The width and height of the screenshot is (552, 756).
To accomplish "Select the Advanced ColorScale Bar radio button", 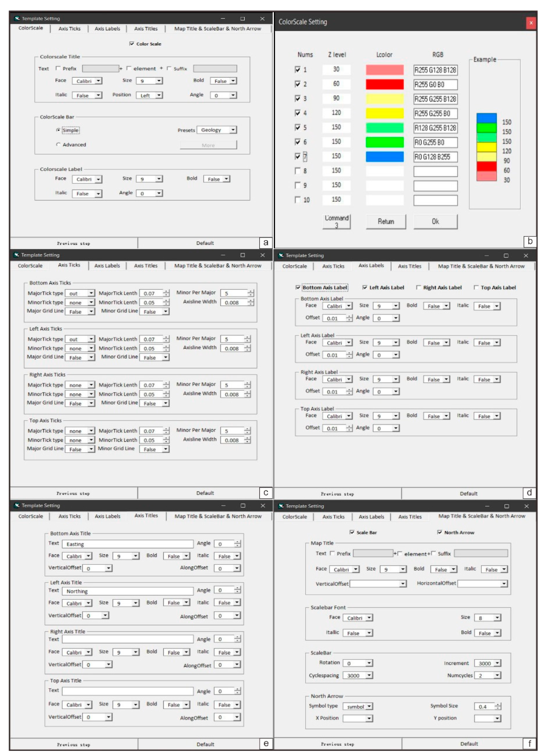I will click(59, 144).
